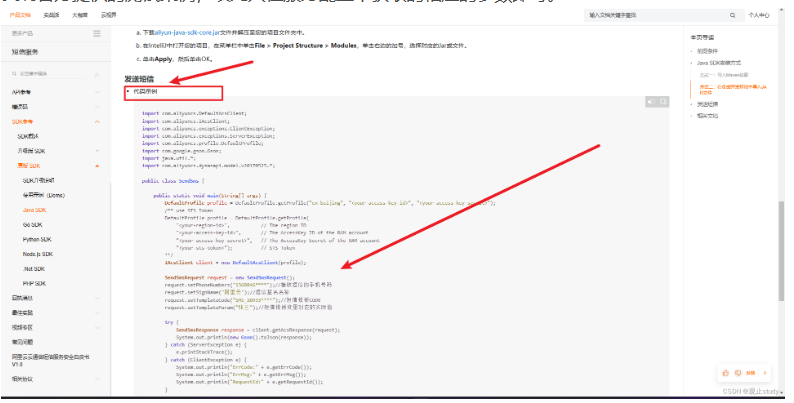
Task: Click the magnifier icon in top search bar
Action: pos(732,16)
